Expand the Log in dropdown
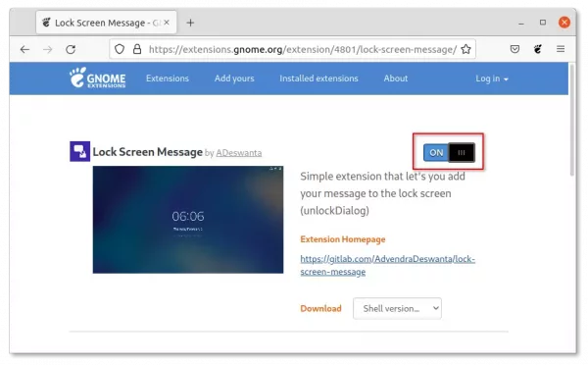This screenshot has width=588, height=365. [x=492, y=78]
